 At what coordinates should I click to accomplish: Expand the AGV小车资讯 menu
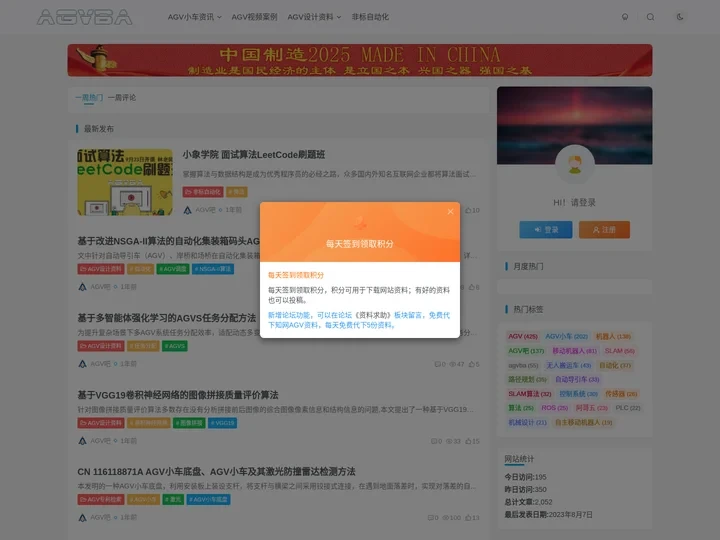(x=194, y=17)
